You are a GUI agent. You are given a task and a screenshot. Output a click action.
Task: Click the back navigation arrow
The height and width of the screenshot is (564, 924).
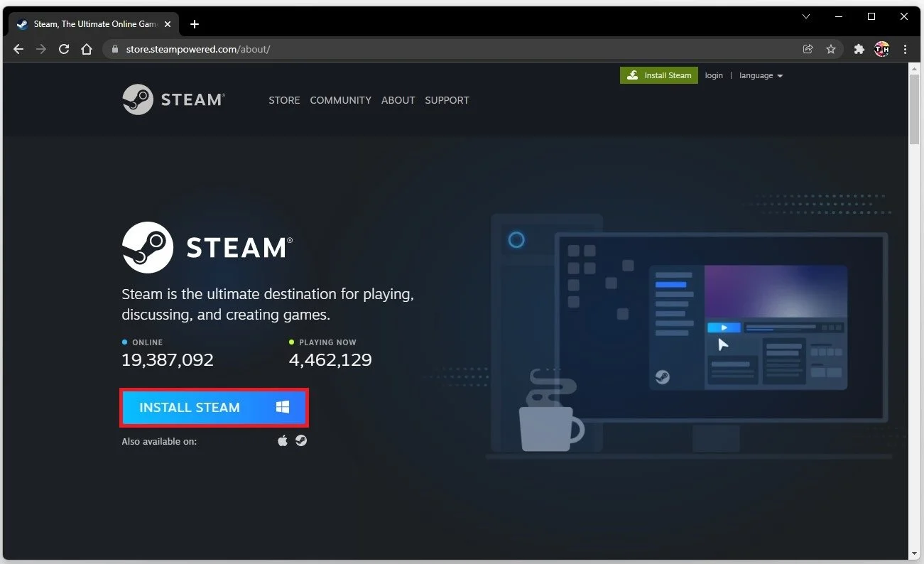tap(18, 49)
